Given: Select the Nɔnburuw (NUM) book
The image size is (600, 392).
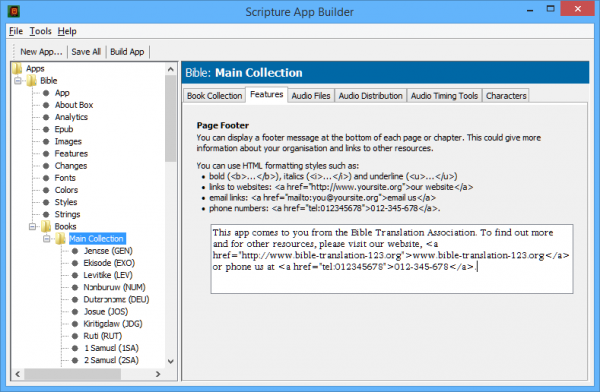Looking at the screenshot, I should (x=114, y=287).
